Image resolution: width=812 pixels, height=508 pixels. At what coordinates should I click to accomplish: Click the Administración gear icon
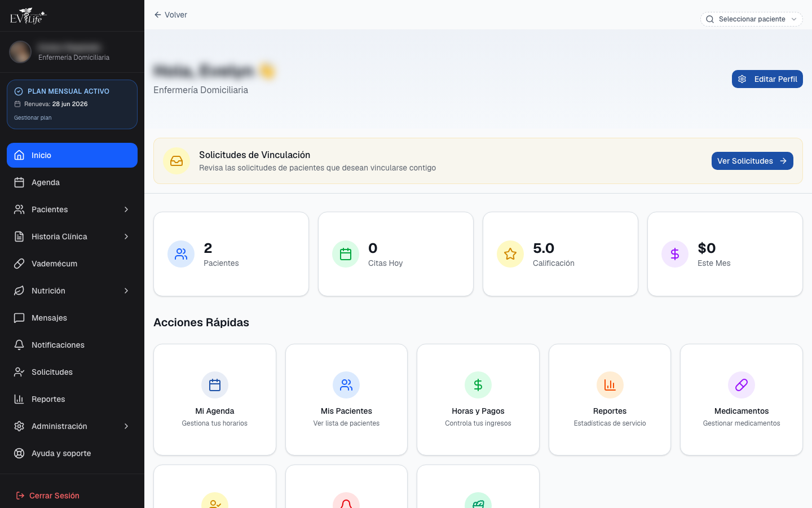(x=19, y=426)
